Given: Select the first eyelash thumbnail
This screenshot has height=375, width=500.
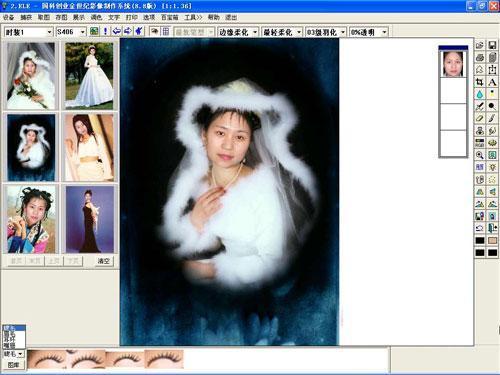Looking at the screenshot, I should [47, 359].
